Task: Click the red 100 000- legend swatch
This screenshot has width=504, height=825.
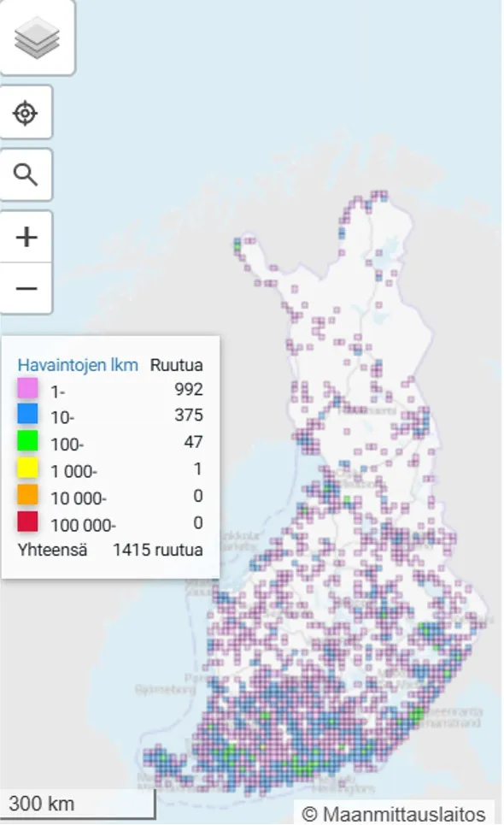Action: [x=27, y=522]
